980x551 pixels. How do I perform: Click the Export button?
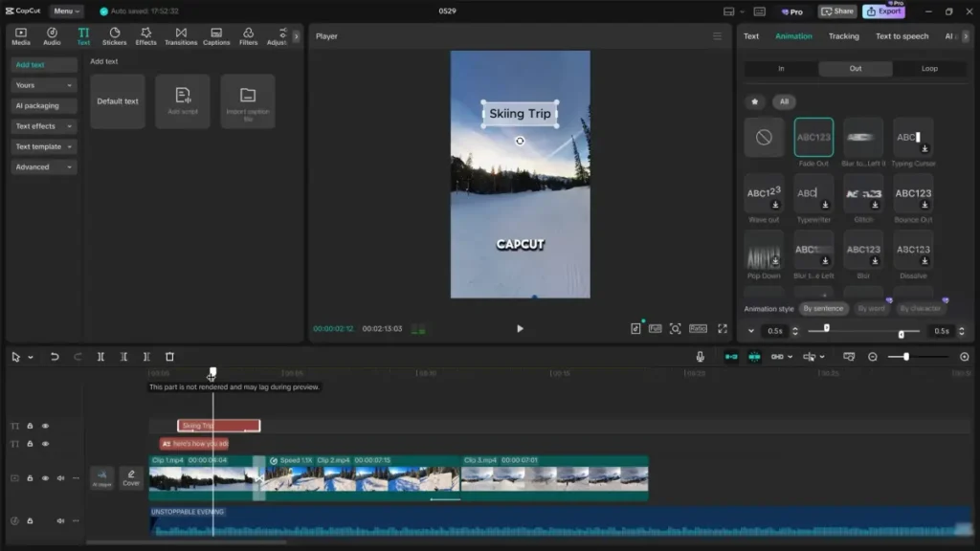click(x=883, y=11)
